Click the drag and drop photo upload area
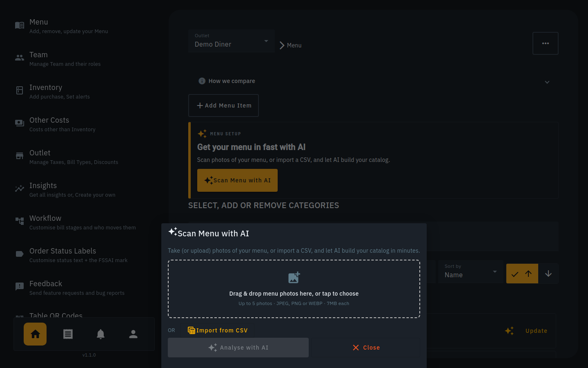The image size is (588, 368). [294, 289]
